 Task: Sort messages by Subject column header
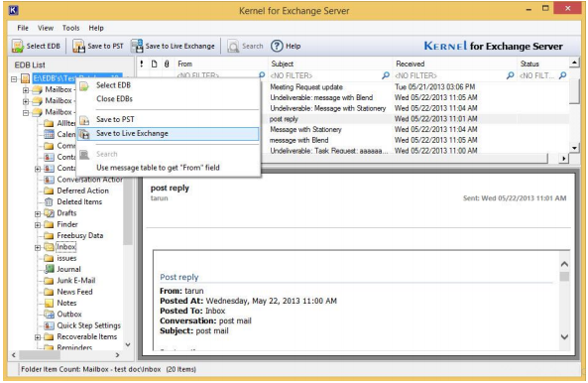point(330,64)
